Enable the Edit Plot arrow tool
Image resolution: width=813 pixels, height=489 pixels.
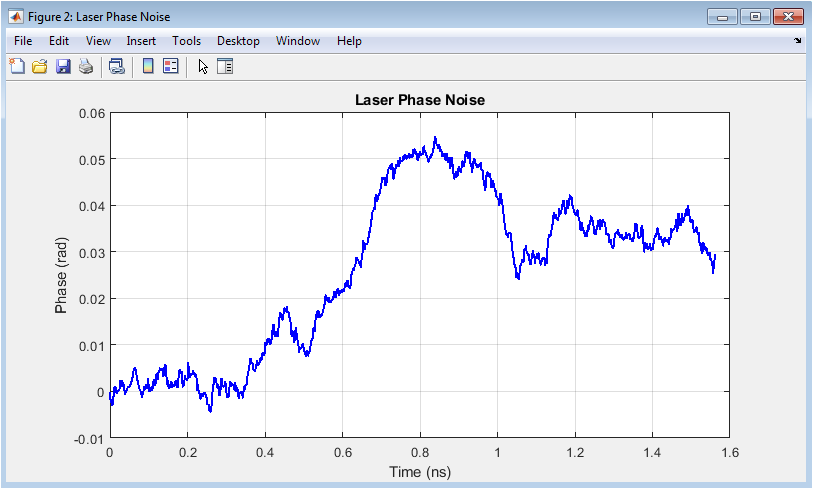pos(203,67)
